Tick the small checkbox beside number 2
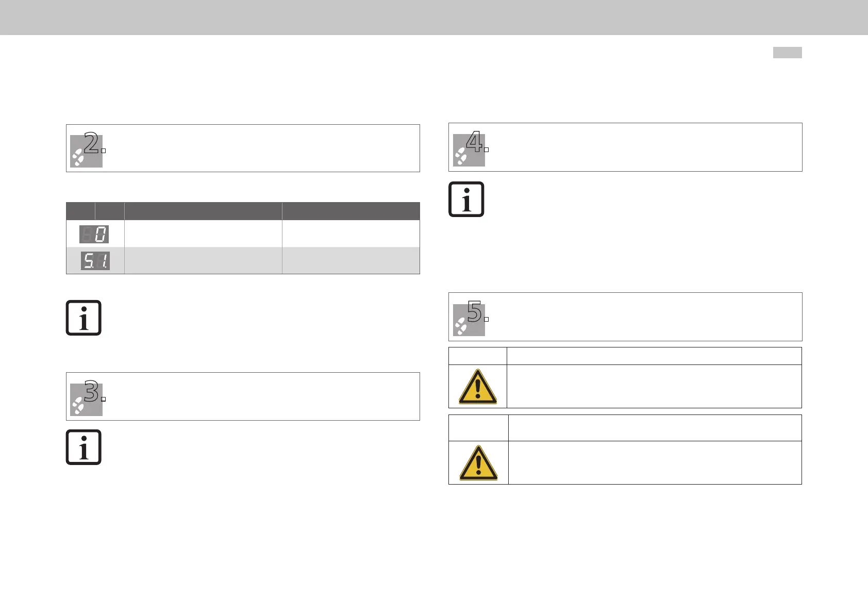Viewport: 868px width, 614px height. tap(104, 151)
